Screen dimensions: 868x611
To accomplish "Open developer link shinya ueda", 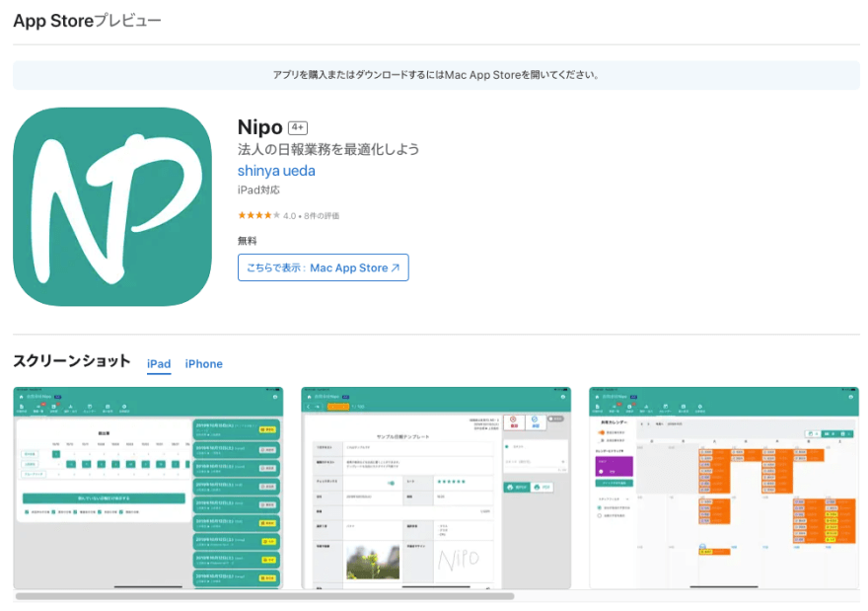I will pyautogui.click(x=276, y=171).
